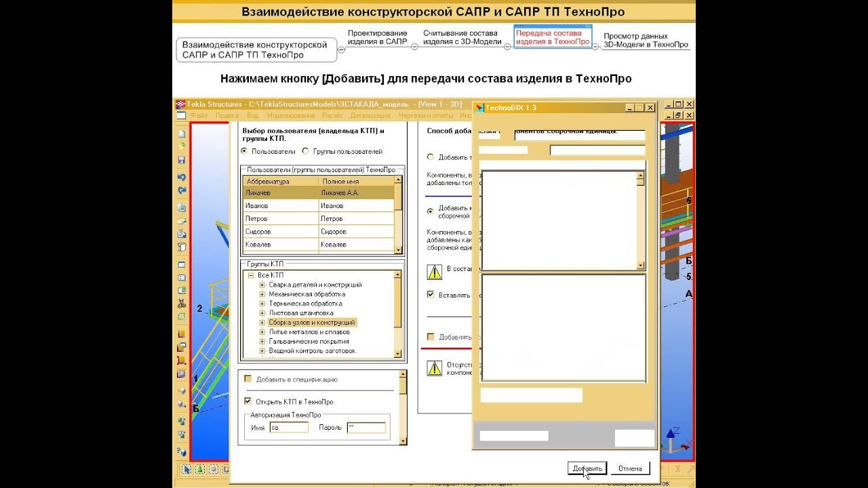868x488 pixels.
Task: Open the Вид menu
Action: point(252,116)
